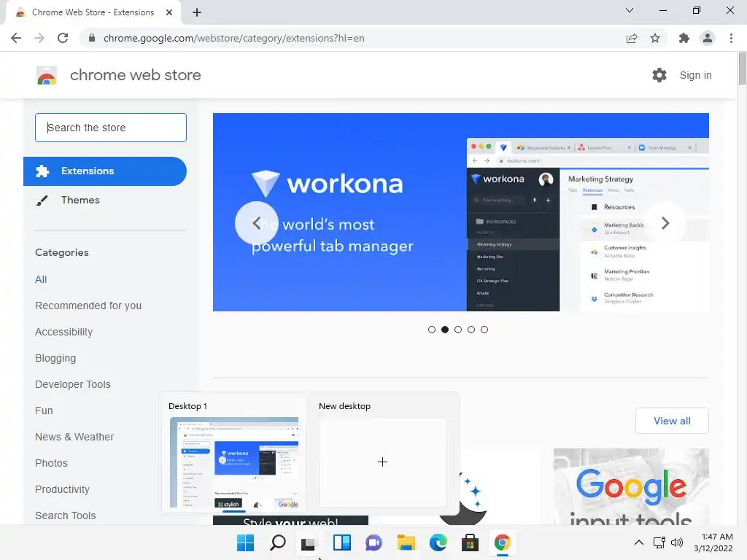Bookmark this tab with star icon
The image size is (747, 560).
tap(655, 38)
